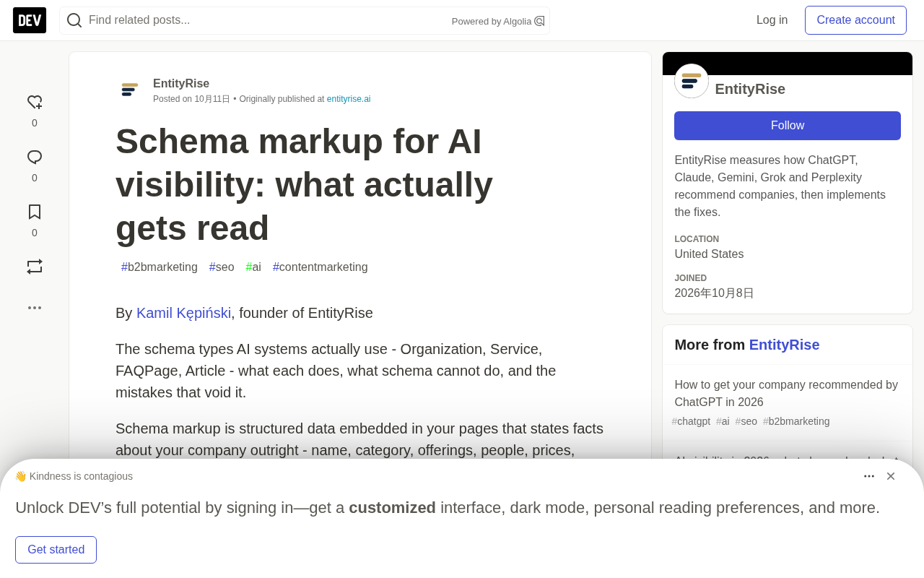Screen dimensions: 924x578
Task: Open 'How to get your company recommended' post
Action: (786, 394)
